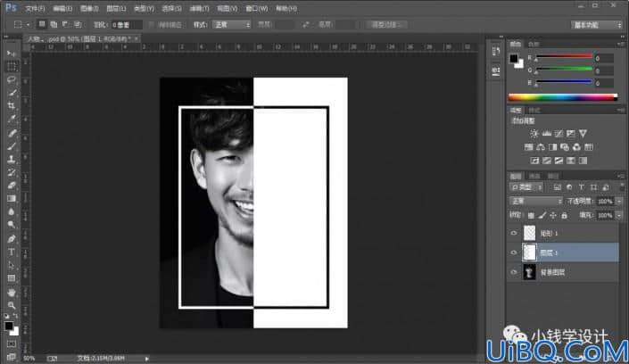This screenshot has width=629, height=364.
Task: Toggle Quick Mask mode icon
Action: 12,344
